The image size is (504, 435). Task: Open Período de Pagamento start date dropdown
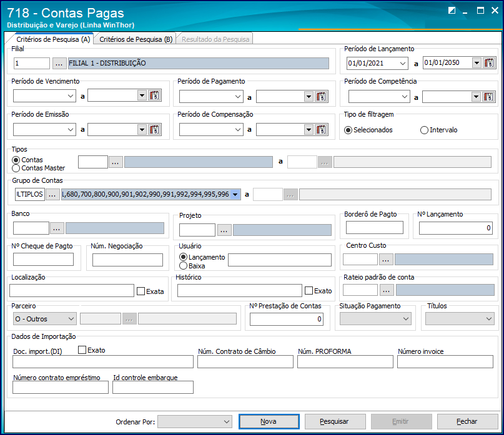pyautogui.click(x=237, y=96)
